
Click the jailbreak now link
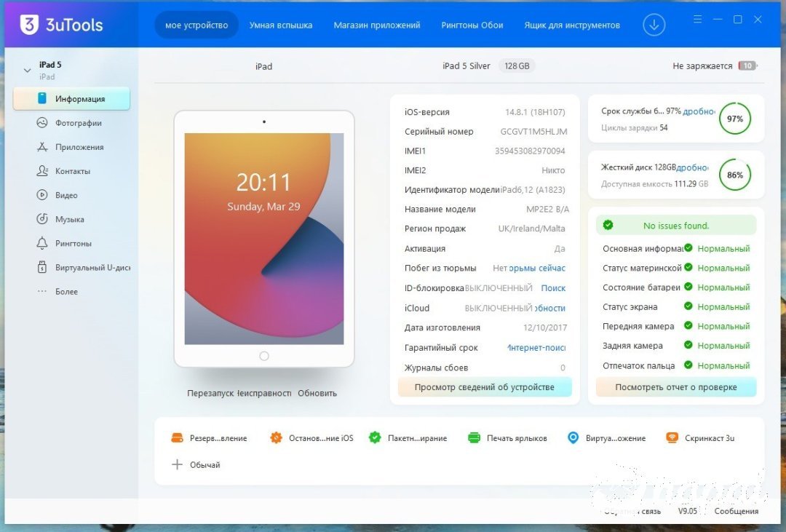click(x=537, y=269)
